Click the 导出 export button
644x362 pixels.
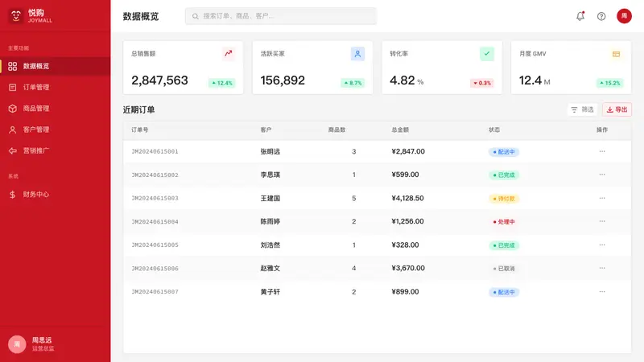coord(617,109)
